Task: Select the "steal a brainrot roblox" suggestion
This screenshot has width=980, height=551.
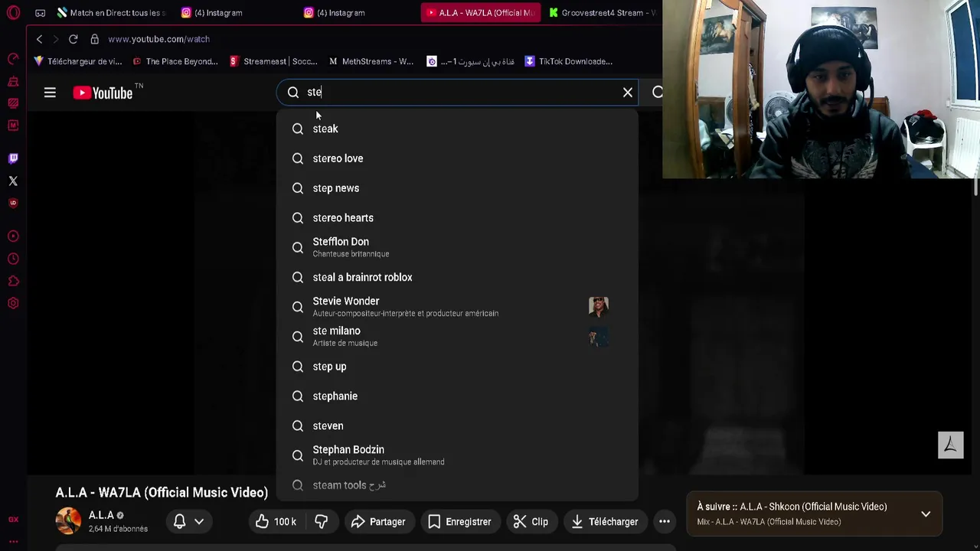Action: click(457, 277)
